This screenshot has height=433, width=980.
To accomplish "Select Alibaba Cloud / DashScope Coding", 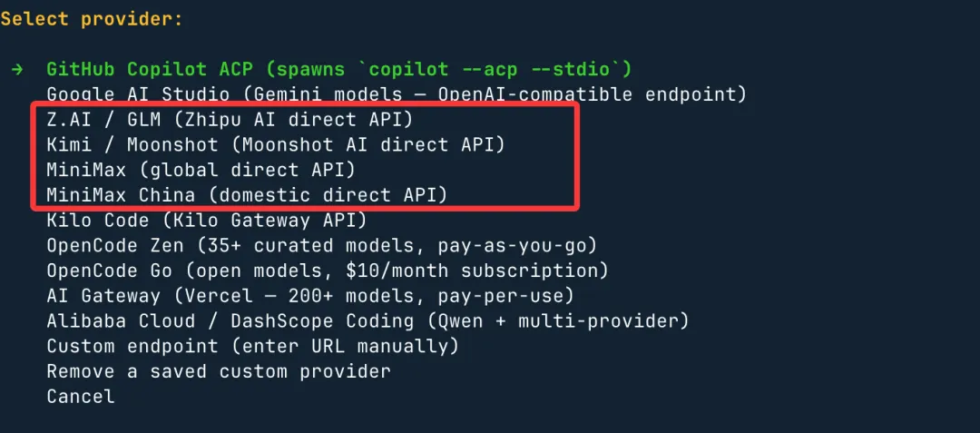I will coord(367,321).
